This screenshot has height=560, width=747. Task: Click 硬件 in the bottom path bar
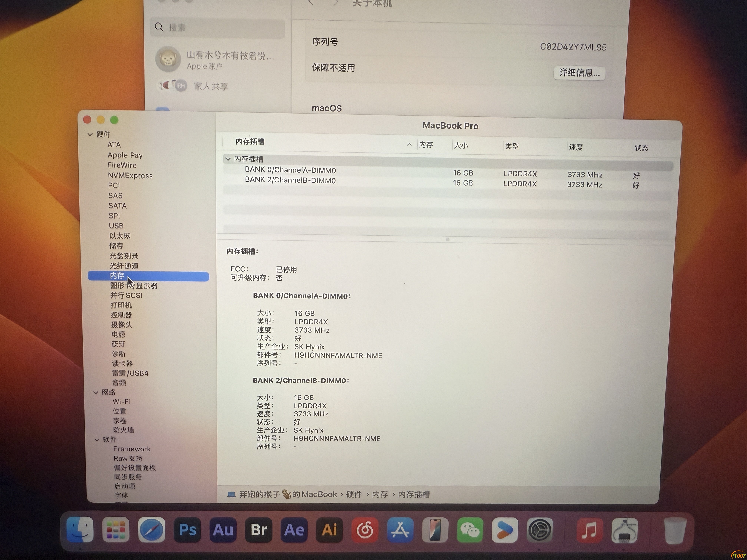click(354, 494)
